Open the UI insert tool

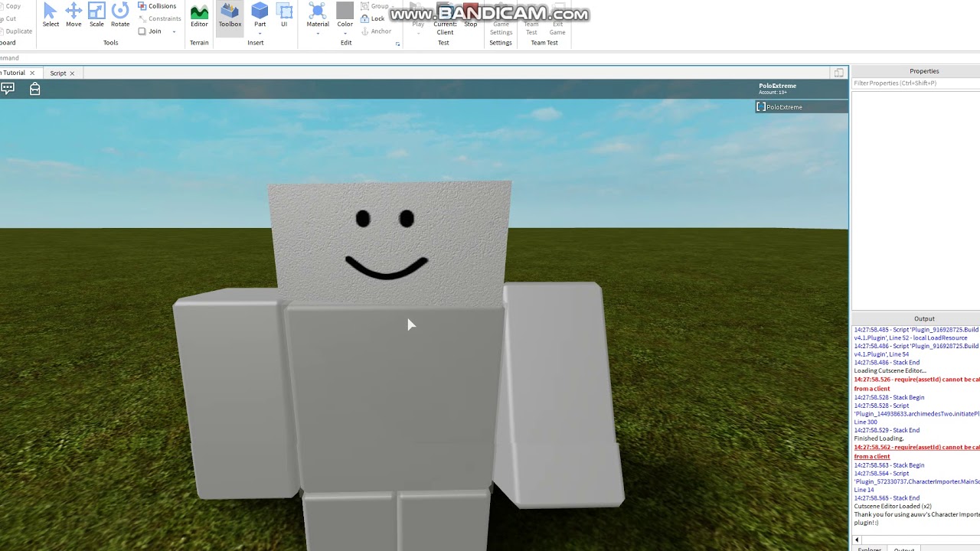click(x=284, y=15)
